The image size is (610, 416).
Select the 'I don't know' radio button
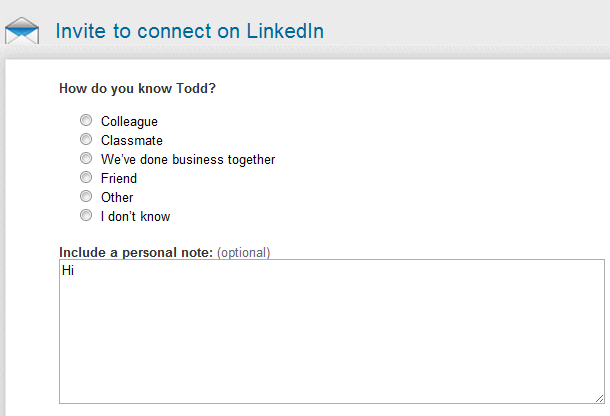[86, 216]
